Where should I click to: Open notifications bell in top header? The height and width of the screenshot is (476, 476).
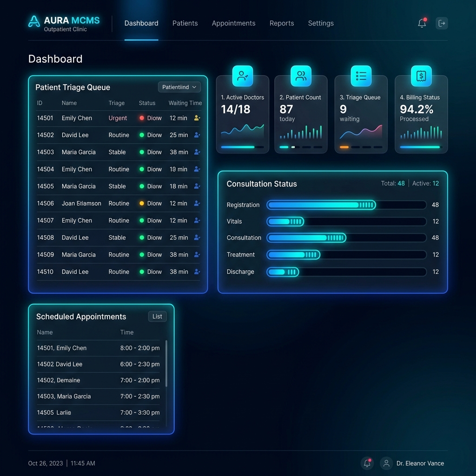(x=422, y=23)
